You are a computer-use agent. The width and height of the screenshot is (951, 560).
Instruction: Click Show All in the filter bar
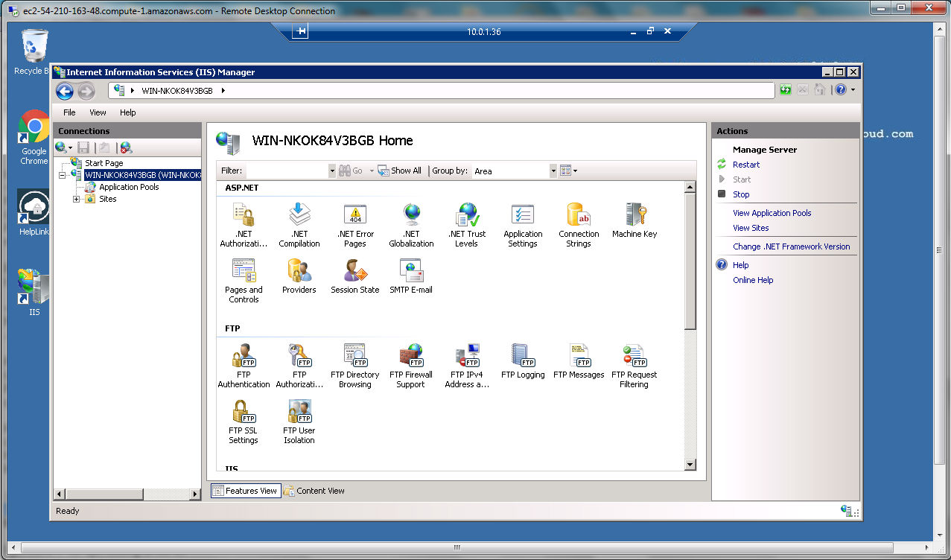[x=400, y=171]
